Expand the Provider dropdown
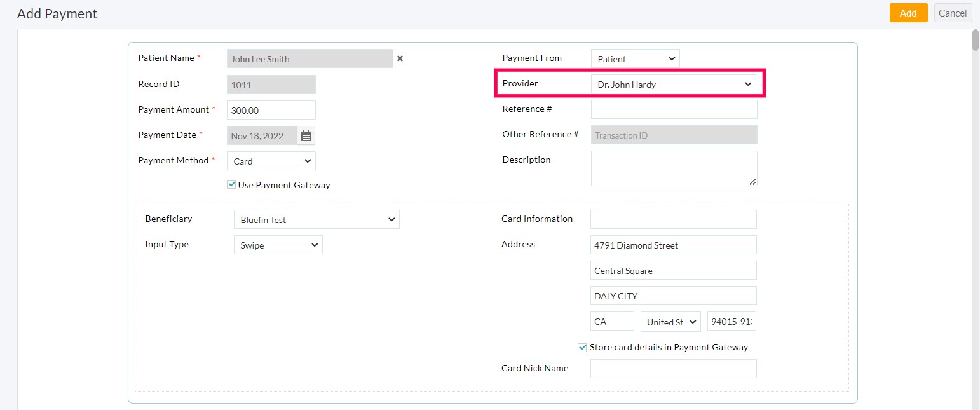The height and width of the screenshot is (410, 980). click(673, 84)
